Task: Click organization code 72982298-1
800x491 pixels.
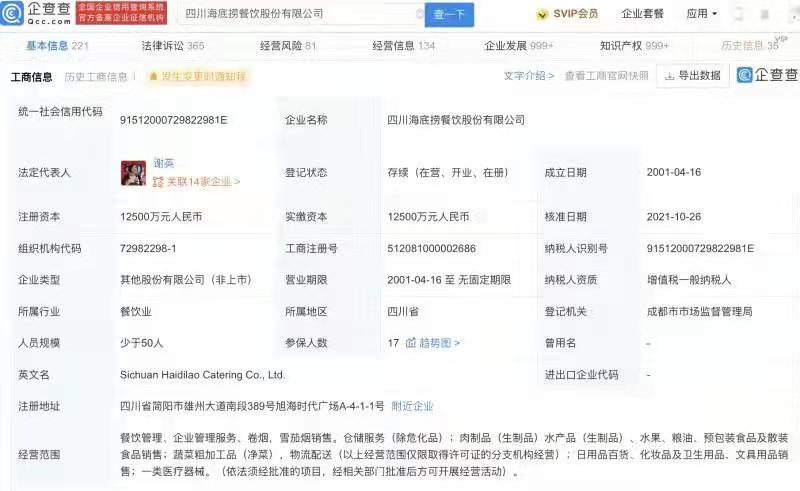Action: coord(148,249)
